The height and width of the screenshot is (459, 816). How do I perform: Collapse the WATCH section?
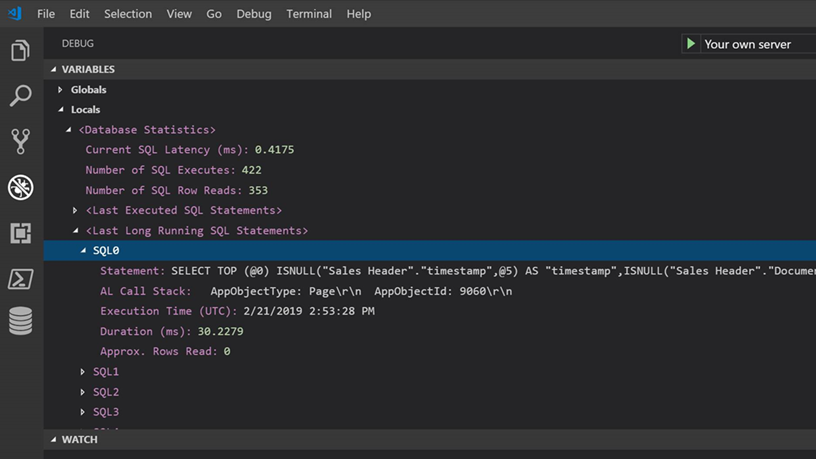coord(54,440)
